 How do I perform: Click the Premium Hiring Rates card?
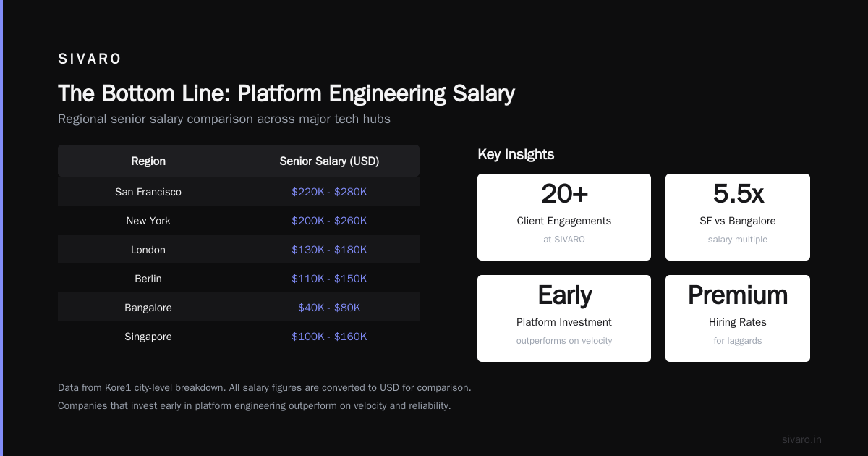pyautogui.click(x=738, y=318)
